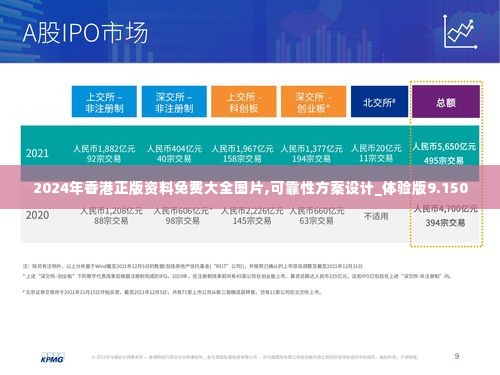Click the orange 上交所-科创板 header box
Image resolution: width=500 pixels, height=375 pixels.
pyautogui.click(x=244, y=102)
